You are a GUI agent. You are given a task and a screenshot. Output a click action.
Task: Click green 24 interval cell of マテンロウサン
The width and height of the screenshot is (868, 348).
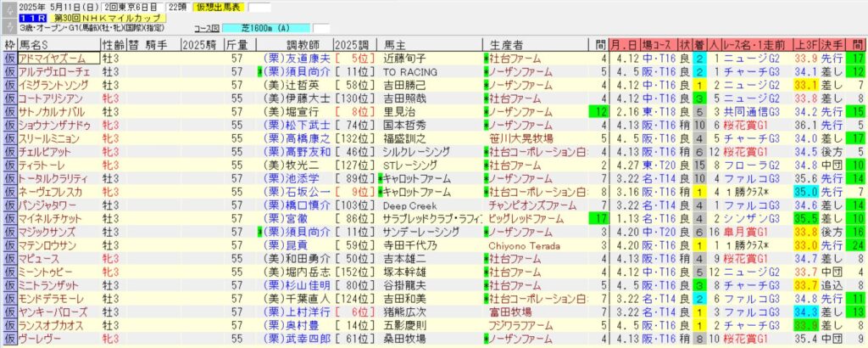858,245
